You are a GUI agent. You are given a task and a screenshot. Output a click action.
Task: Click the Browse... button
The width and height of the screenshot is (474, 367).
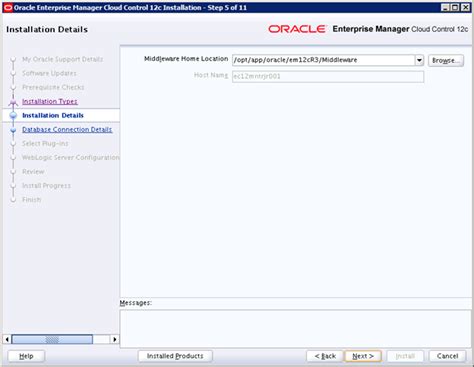[446, 60]
